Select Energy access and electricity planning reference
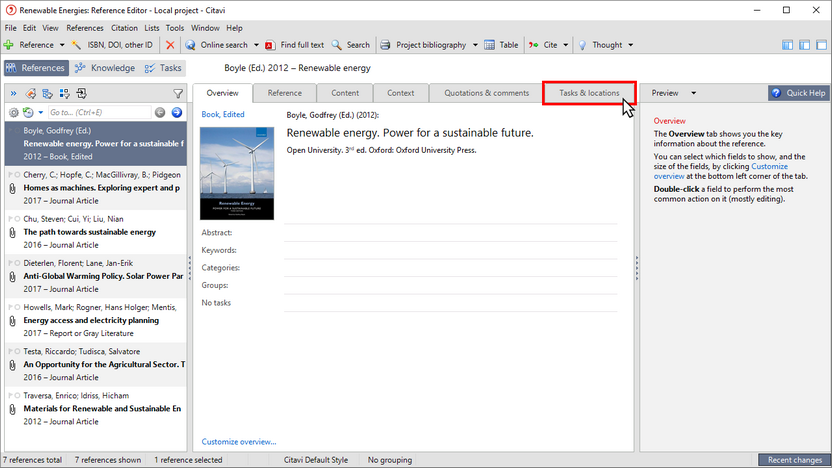Screen dimensions: 832x468 (96, 320)
